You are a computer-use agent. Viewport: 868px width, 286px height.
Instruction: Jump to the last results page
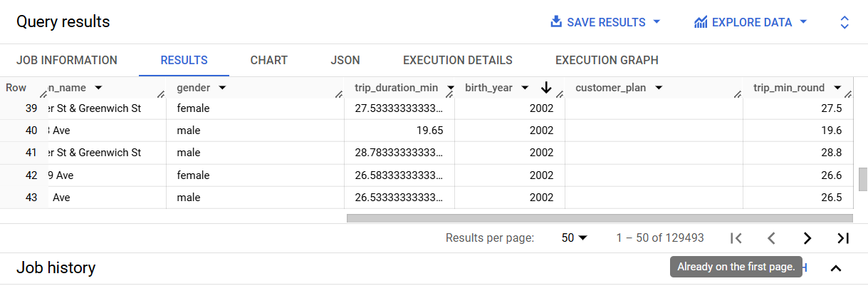point(843,238)
